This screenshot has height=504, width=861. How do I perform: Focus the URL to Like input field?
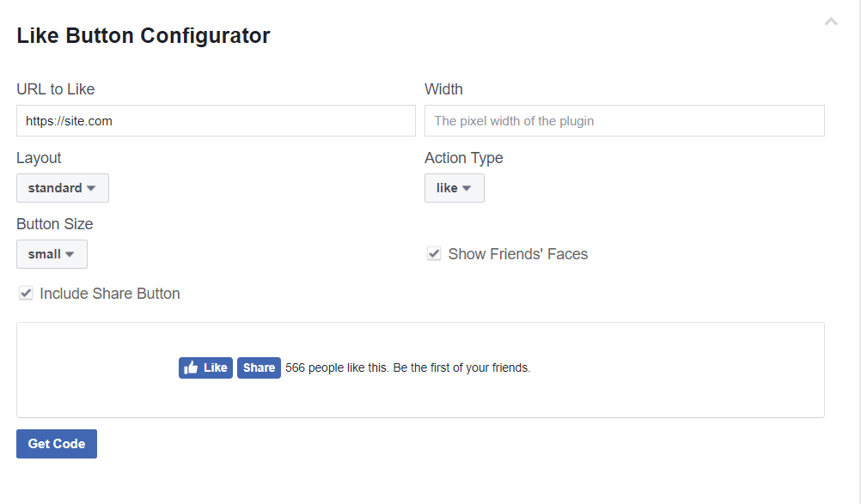216,121
